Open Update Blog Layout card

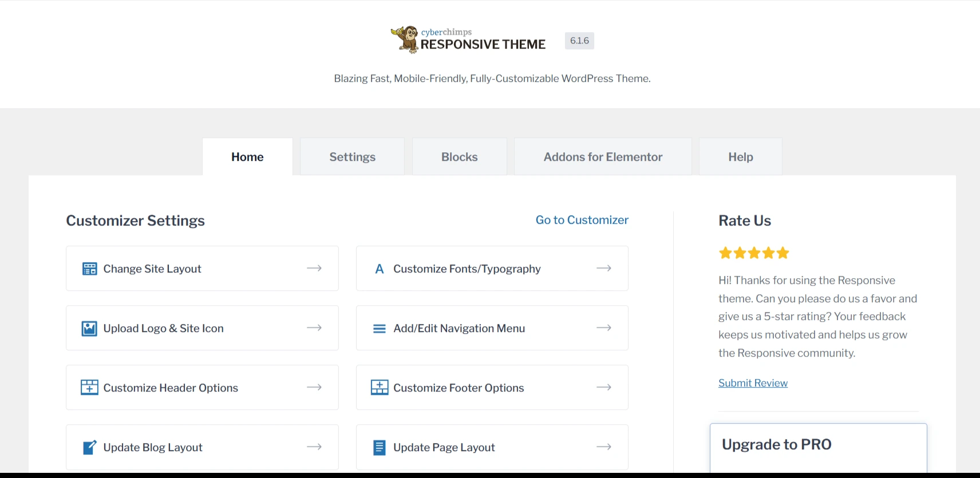pyautogui.click(x=202, y=447)
